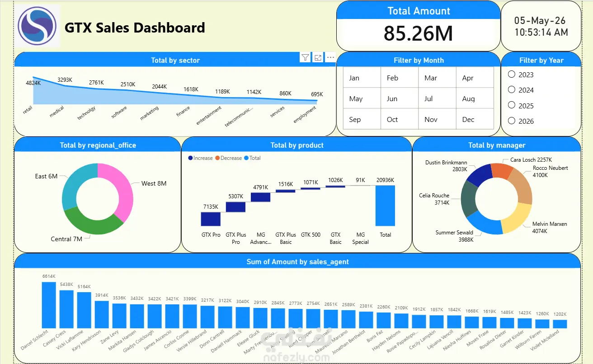Click Cassey Cress's 5438K bar
Screen dimensions: 593x364
pos(66,309)
